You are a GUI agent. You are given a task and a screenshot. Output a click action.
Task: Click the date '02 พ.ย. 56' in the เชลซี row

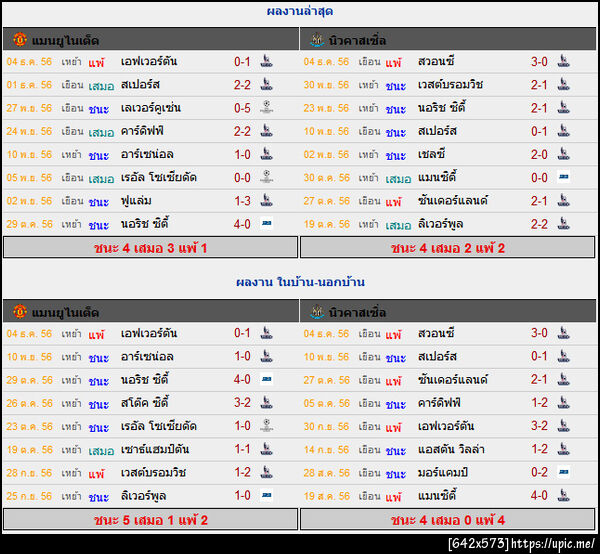click(326, 154)
